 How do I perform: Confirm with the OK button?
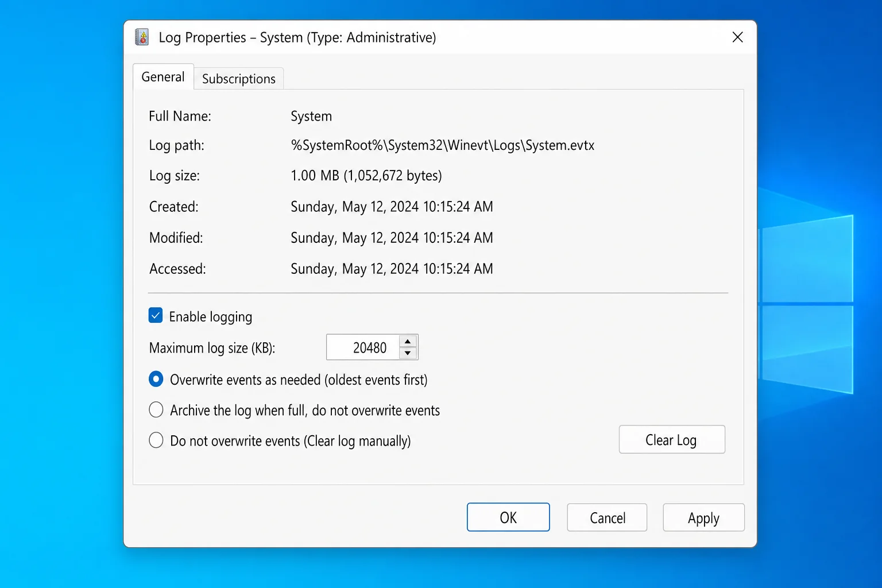[508, 517]
